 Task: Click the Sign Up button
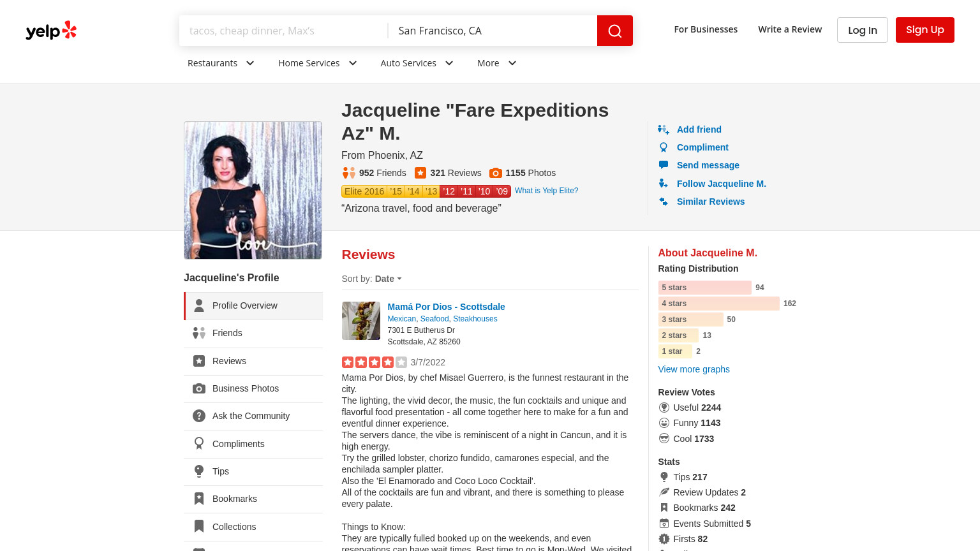tap(925, 30)
